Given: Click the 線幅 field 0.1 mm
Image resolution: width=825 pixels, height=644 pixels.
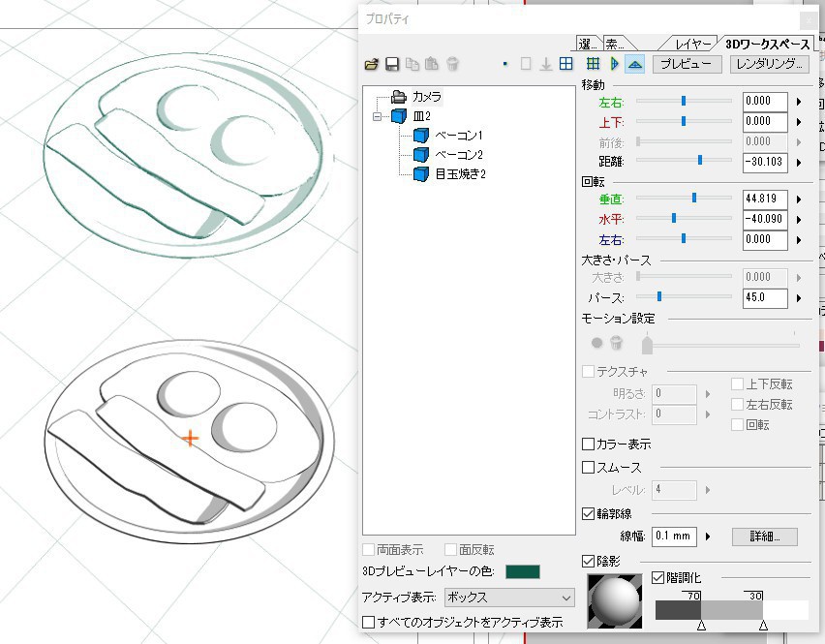Looking at the screenshot, I should 674,537.
